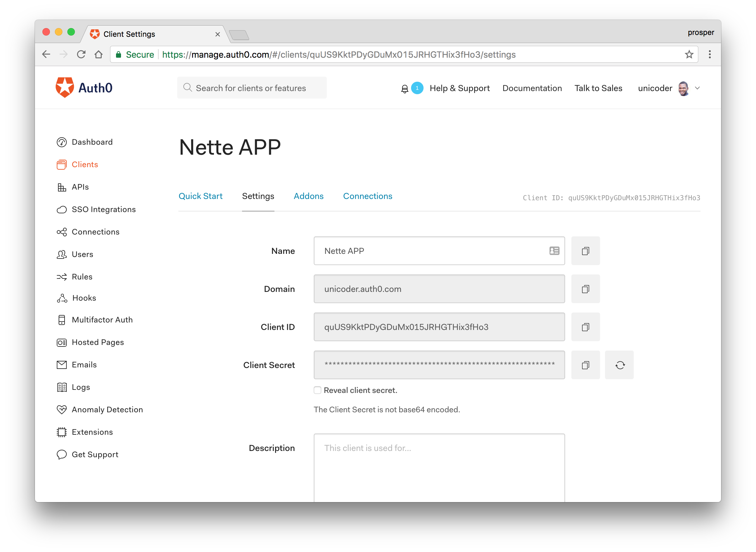This screenshot has width=756, height=552.
Task: Switch to the Addons tab
Action: coord(309,196)
